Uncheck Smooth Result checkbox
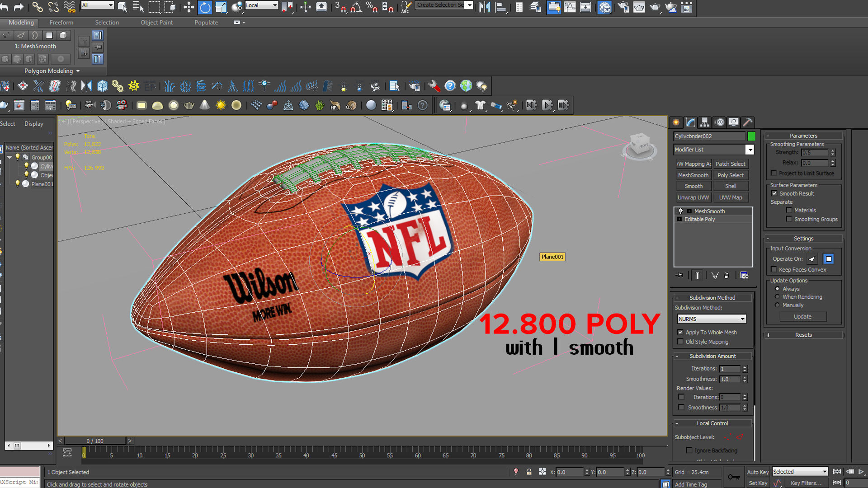This screenshot has width=868, height=488. tap(774, 193)
